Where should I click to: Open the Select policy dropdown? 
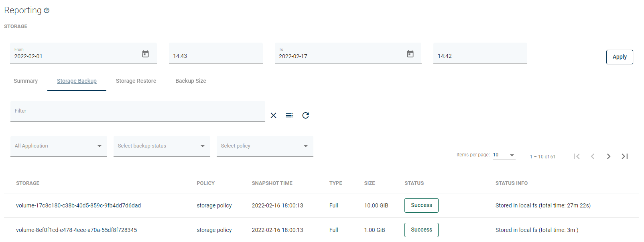tap(265, 146)
